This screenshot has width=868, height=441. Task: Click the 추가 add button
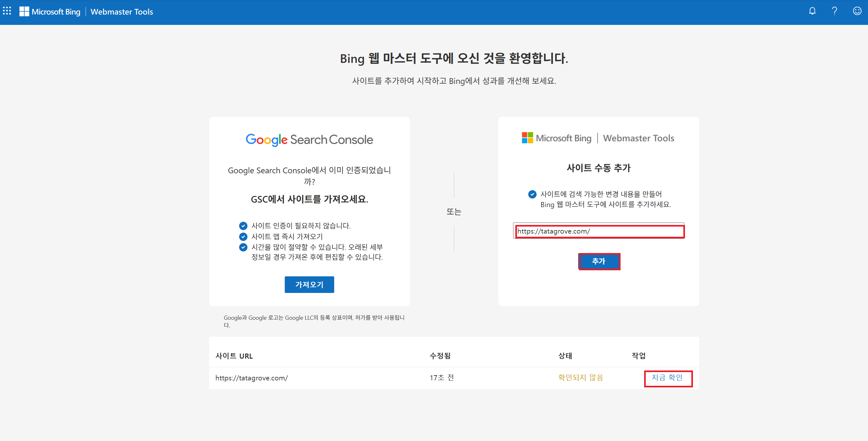pos(599,261)
